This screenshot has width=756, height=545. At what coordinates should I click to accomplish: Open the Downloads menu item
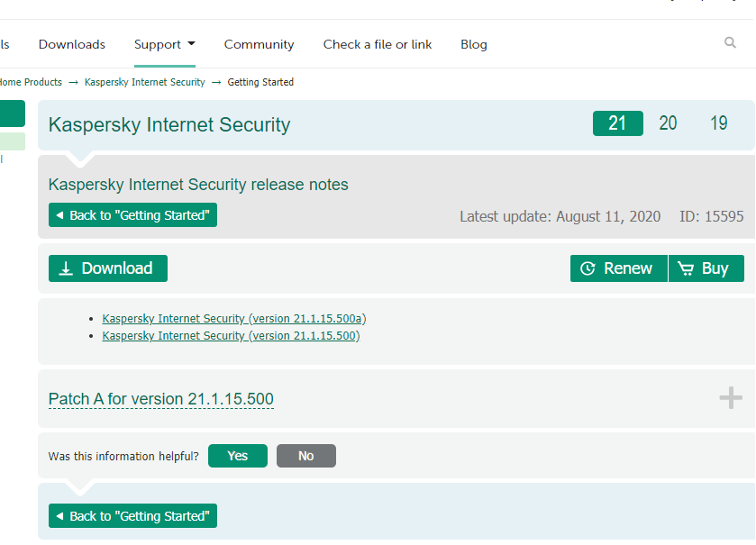click(72, 44)
